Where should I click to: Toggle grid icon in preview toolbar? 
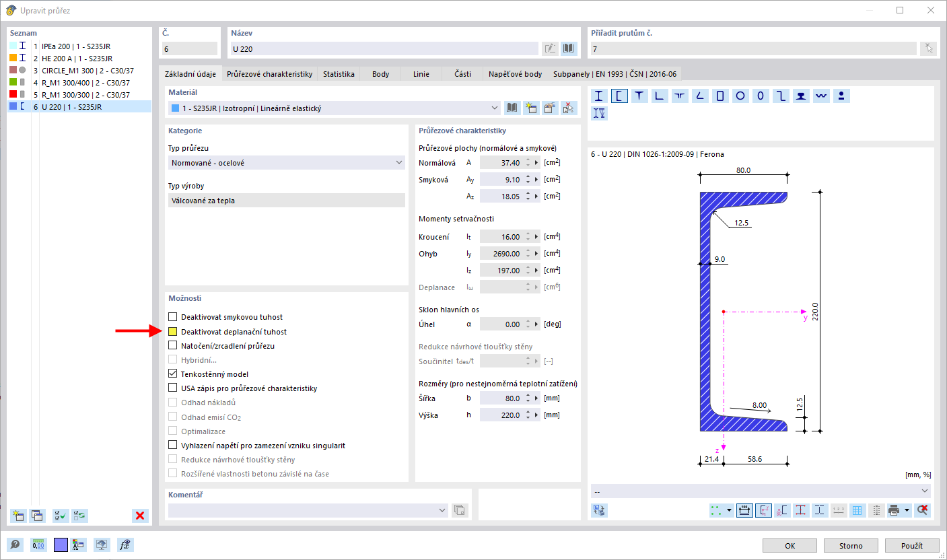(x=857, y=510)
